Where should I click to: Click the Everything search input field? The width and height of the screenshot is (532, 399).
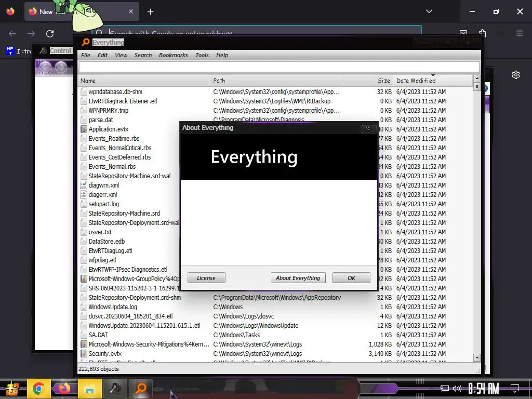tap(279, 67)
